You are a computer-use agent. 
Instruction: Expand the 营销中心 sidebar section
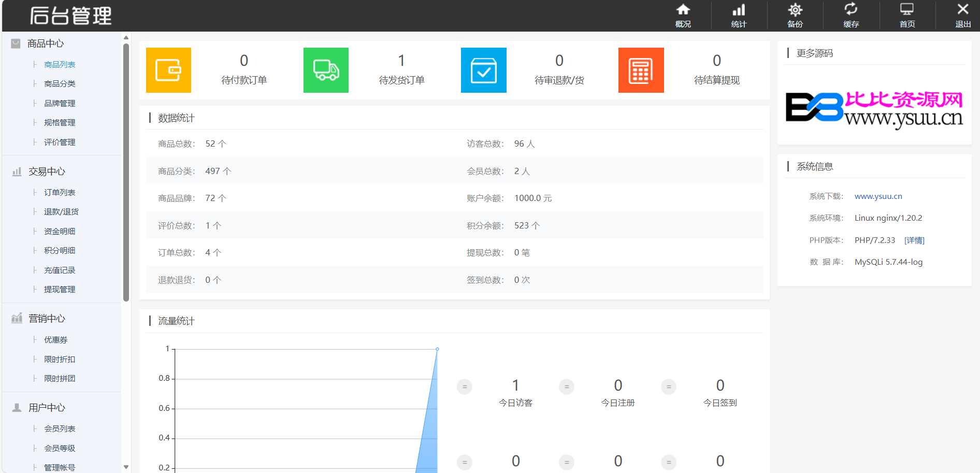tap(47, 319)
